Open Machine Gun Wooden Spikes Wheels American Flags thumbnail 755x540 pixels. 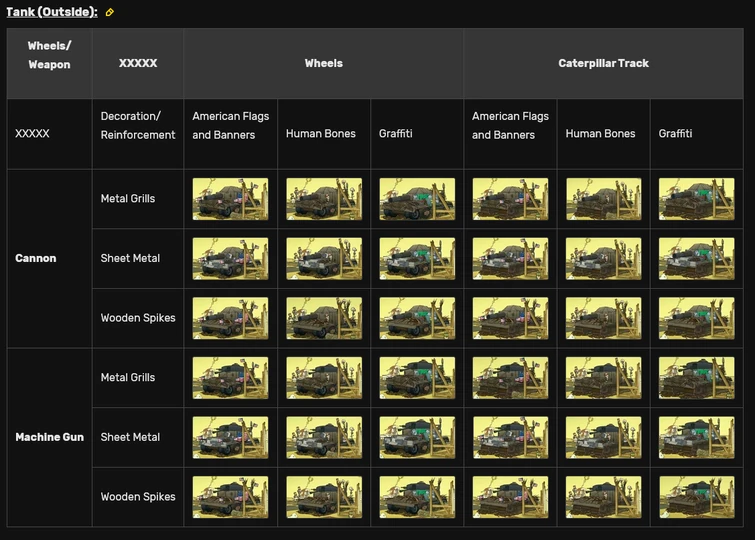(x=230, y=498)
